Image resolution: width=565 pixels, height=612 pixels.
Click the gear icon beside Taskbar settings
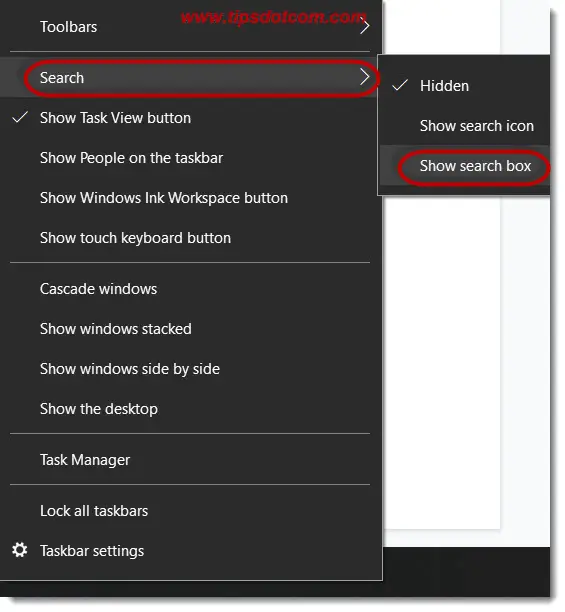tap(20, 550)
